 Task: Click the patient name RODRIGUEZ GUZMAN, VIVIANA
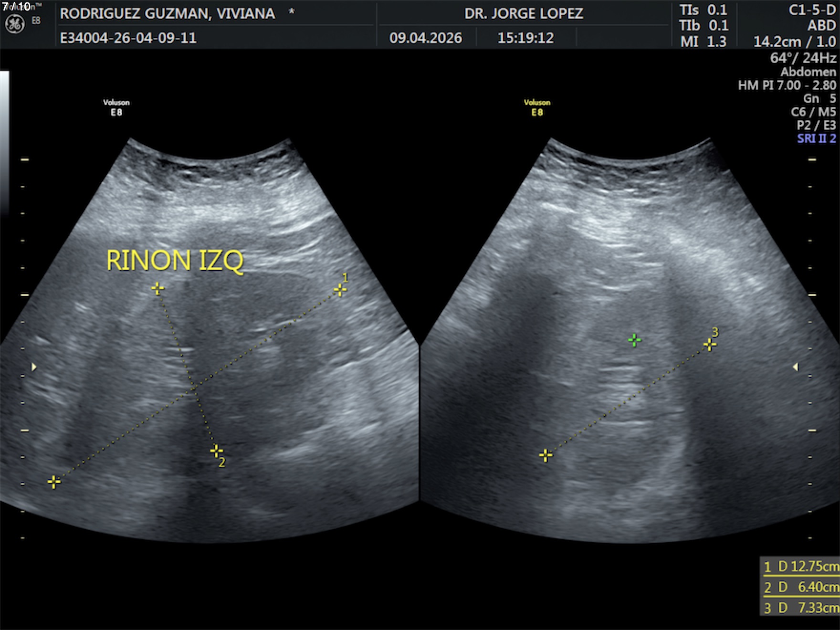coord(167,13)
